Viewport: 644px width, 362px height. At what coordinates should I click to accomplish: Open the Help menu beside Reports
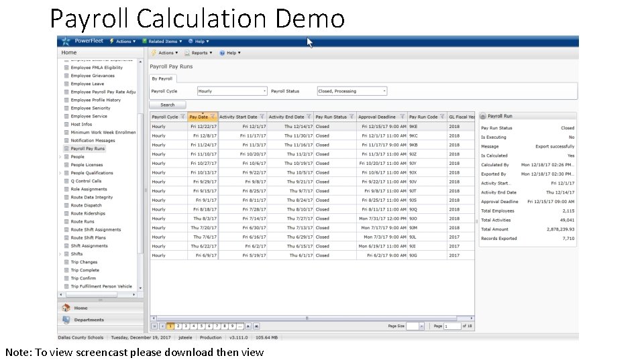click(x=230, y=53)
